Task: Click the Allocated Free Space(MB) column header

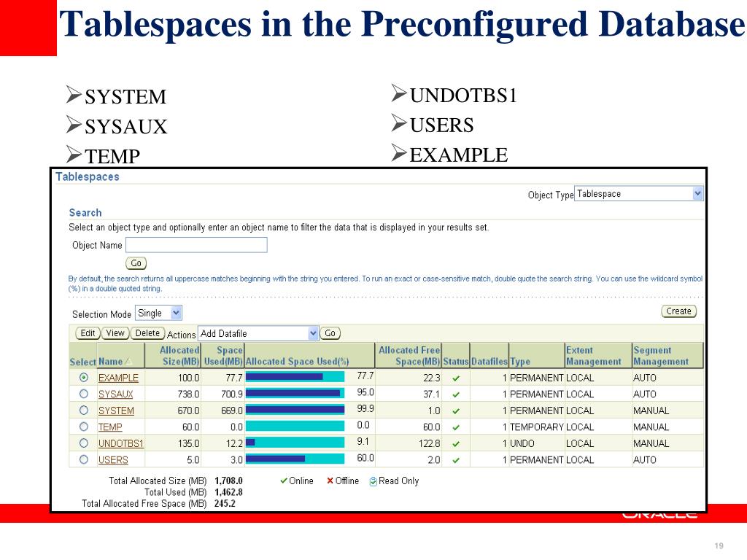Action: [409, 356]
